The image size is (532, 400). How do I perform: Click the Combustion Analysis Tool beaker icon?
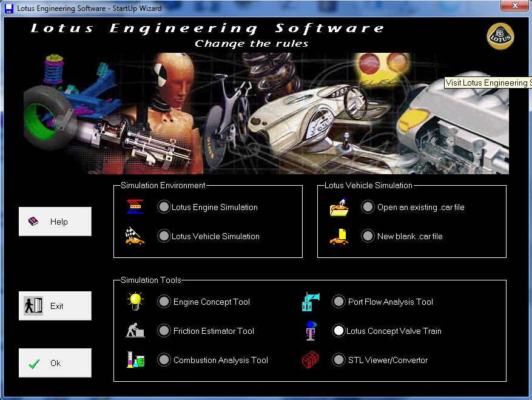135,359
